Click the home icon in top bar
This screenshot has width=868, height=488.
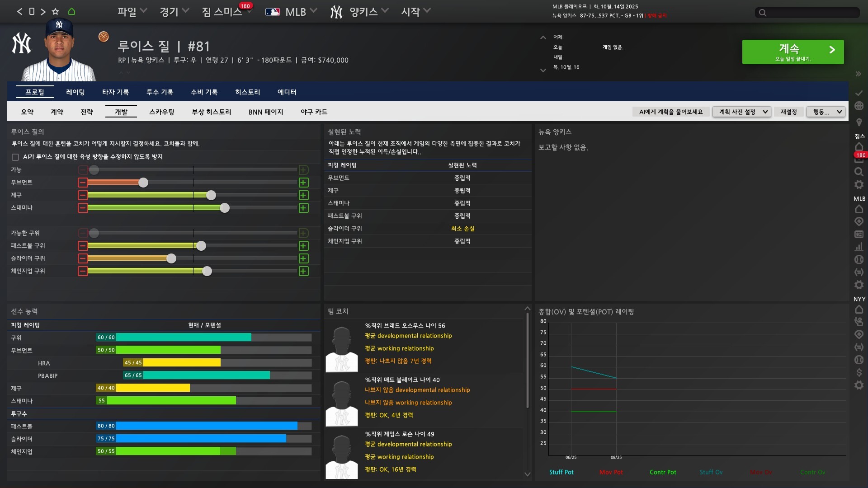tap(71, 12)
